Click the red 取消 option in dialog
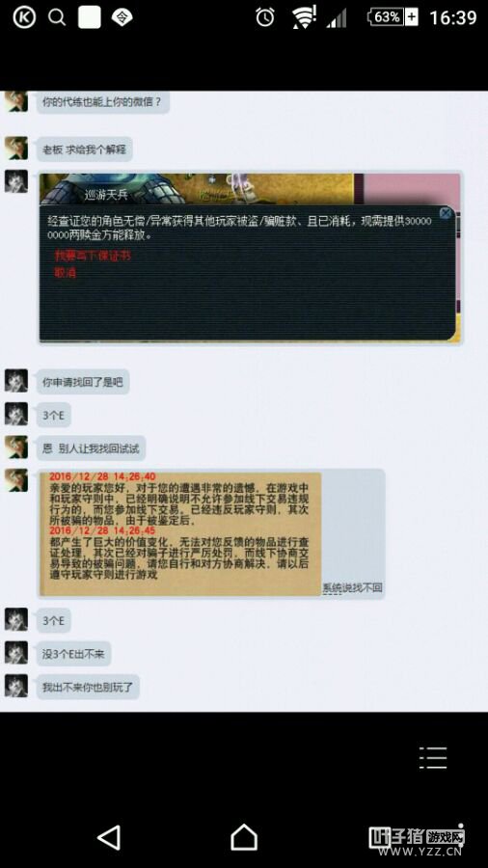 65,272
